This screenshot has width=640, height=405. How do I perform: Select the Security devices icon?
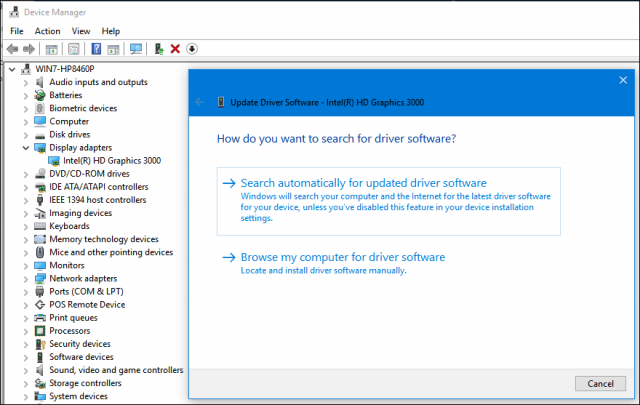(x=40, y=344)
